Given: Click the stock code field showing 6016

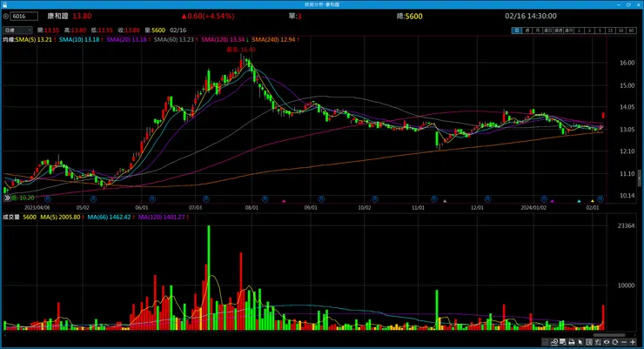Looking at the screenshot, I should pyautogui.click(x=23, y=17).
